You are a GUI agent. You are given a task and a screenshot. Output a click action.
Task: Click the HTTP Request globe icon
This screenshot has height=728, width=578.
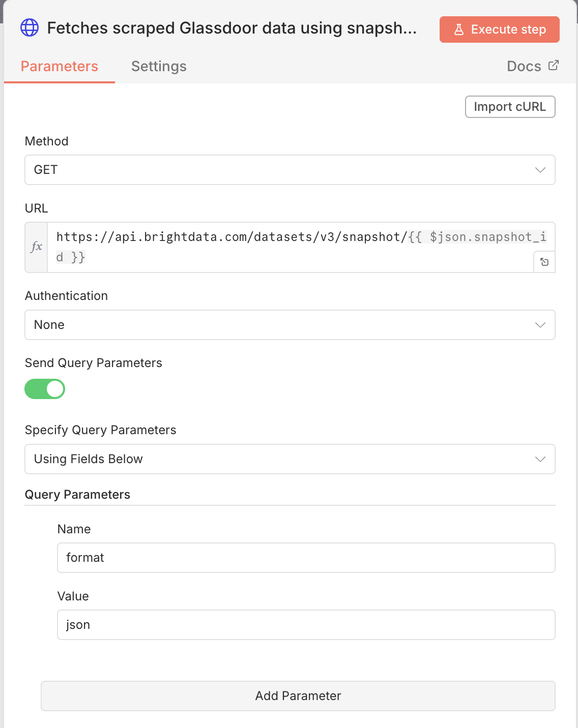[30, 28]
